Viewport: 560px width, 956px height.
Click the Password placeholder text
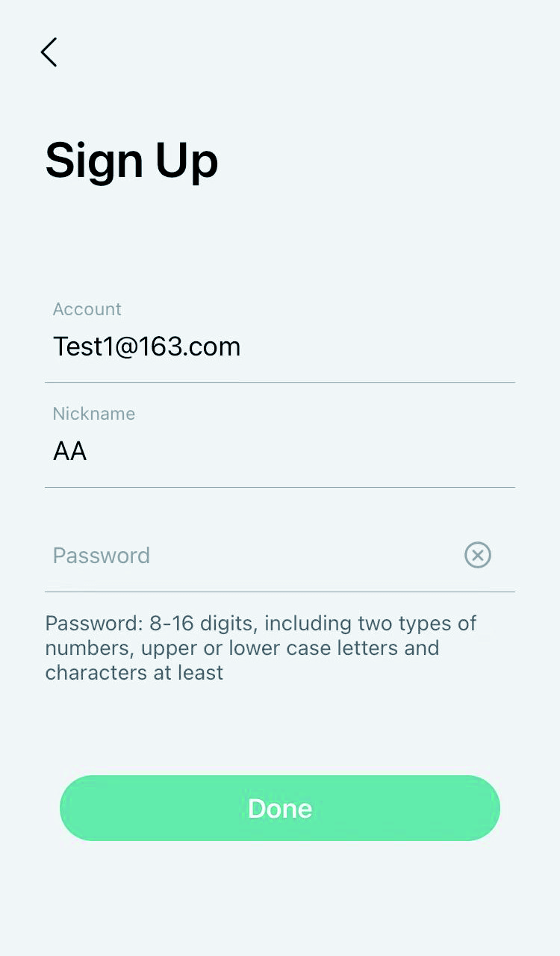click(x=102, y=556)
